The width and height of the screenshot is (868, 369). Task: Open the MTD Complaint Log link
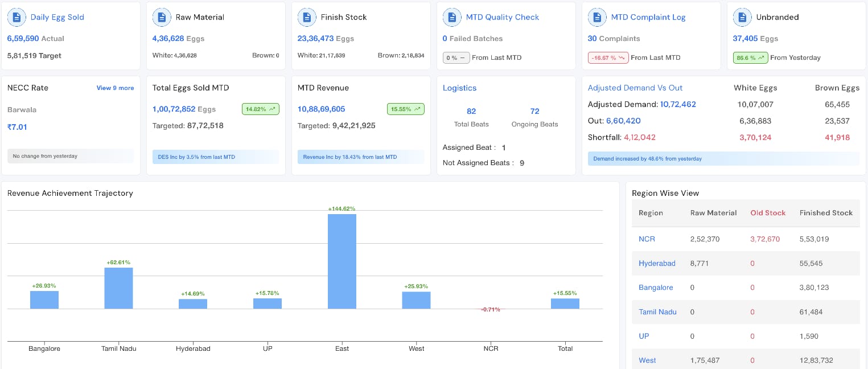(648, 17)
